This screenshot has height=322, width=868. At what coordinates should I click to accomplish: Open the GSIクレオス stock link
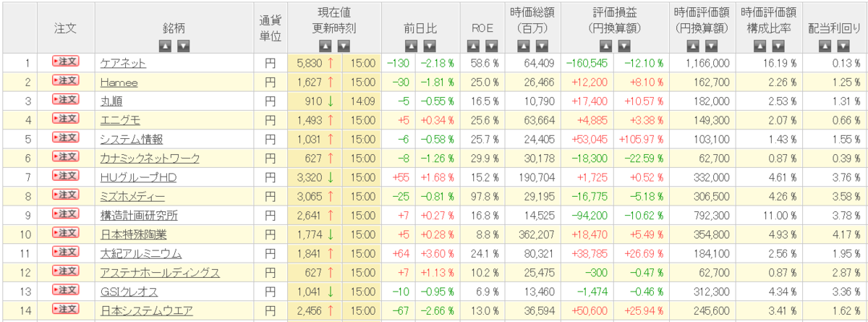tap(129, 292)
